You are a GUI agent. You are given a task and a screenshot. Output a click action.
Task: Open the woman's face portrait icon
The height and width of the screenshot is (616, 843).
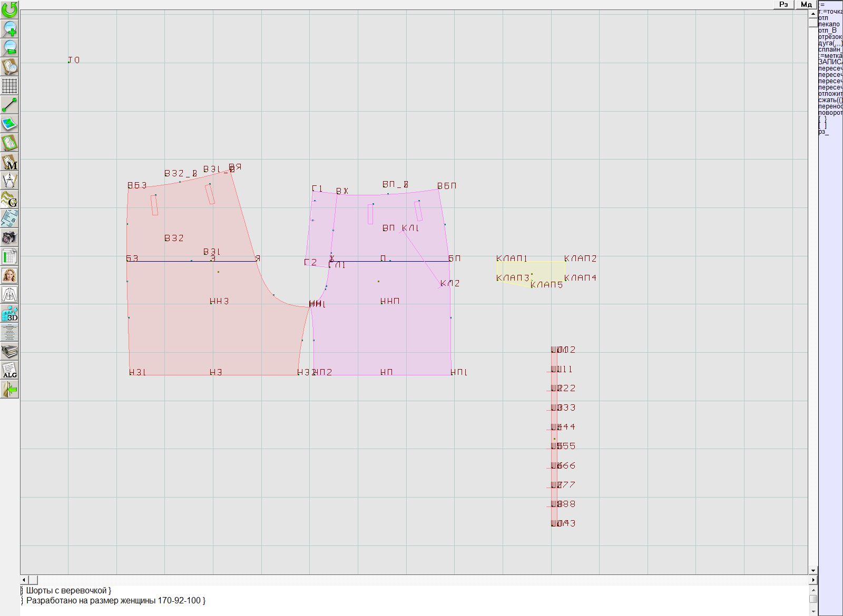[x=9, y=276]
